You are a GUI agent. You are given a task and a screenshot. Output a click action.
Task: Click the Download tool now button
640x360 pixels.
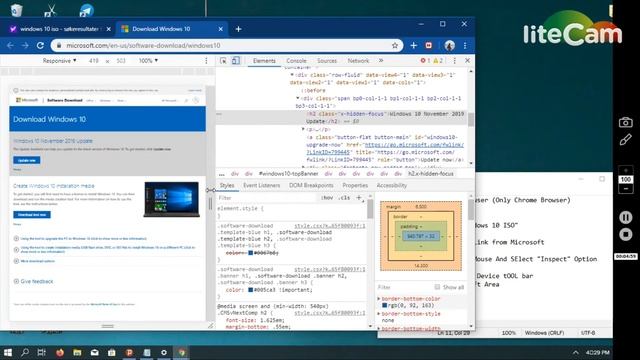tap(31, 215)
